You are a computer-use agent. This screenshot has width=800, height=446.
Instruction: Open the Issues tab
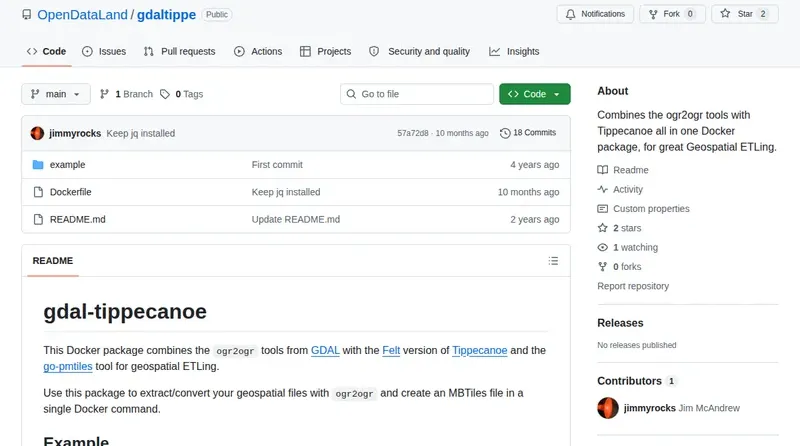coord(104,52)
